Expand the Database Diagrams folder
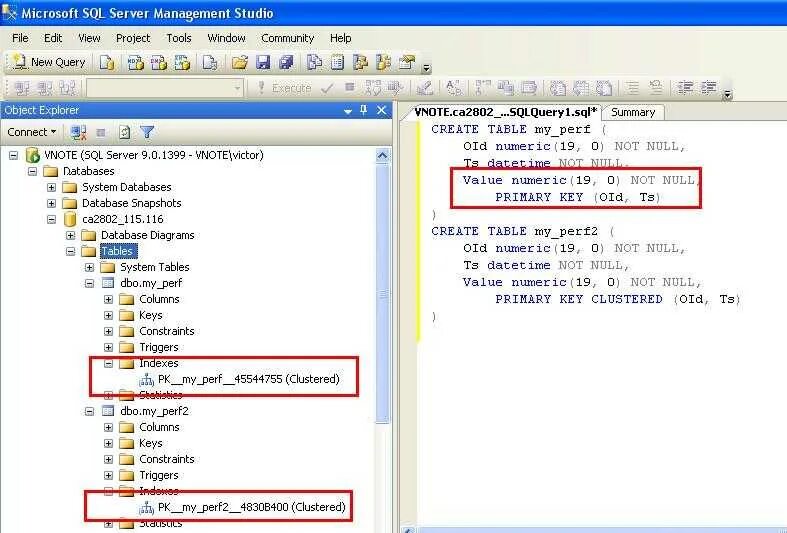Image resolution: width=787 pixels, height=533 pixels. (70, 235)
